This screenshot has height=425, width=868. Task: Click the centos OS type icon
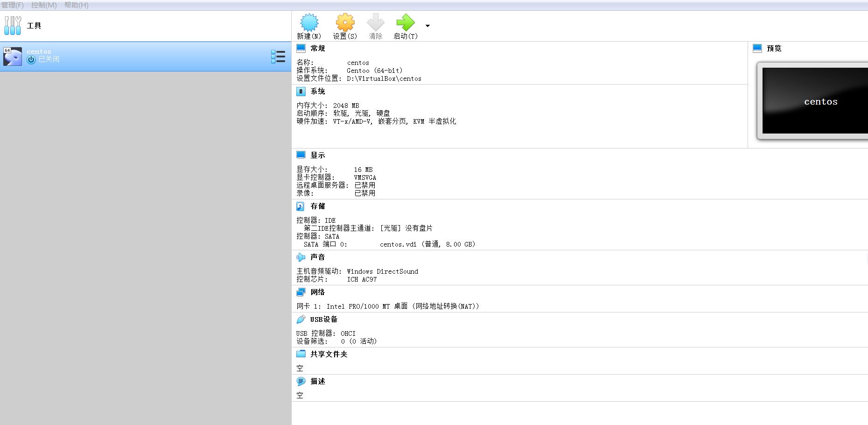(x=13, y=57)
